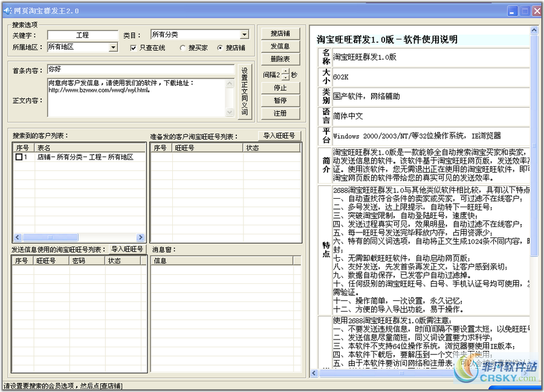Click the speaker app icon in title bar
The image size is (544, 392).
(7, 10)
